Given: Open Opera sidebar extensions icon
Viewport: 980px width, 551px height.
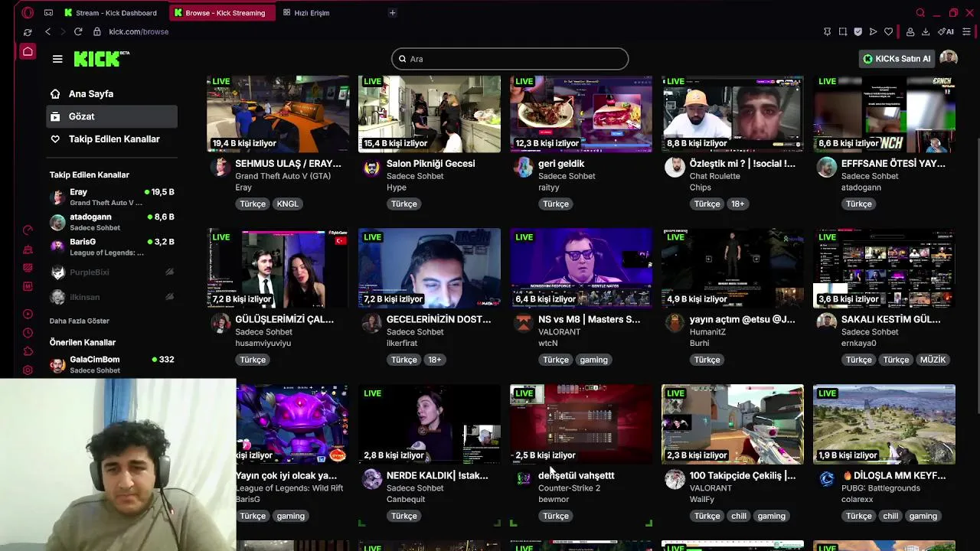Looking at the screenshot, I should click(x=28, y=351).
